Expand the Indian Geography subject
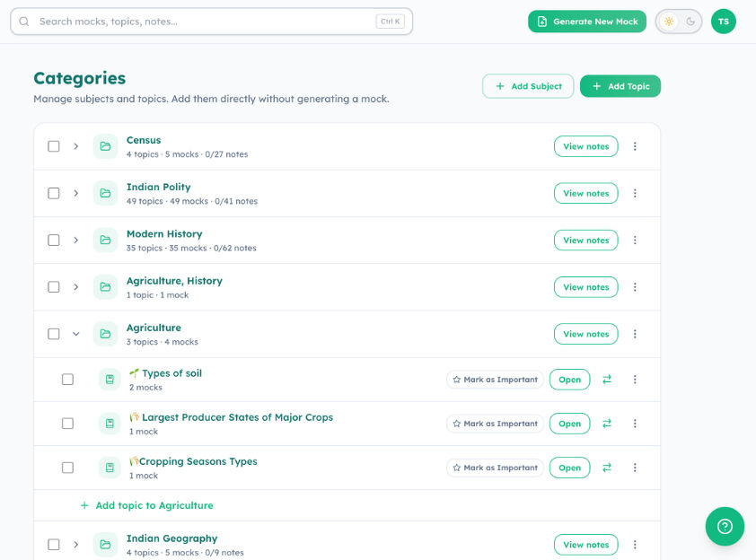Screen dimensions: 756x560 [x=75, y=545]
